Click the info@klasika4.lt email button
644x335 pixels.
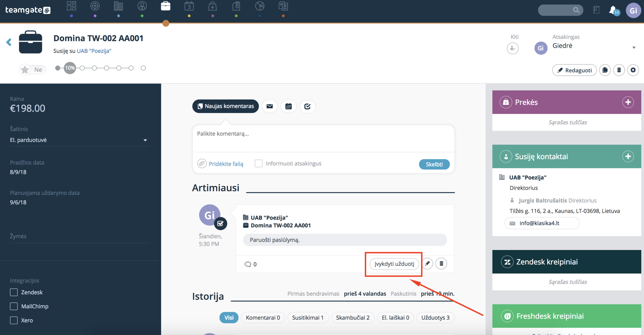coord(542,223)
